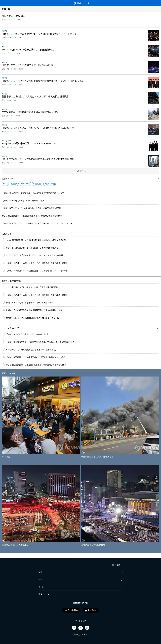Open the 光化門広場でBTS公演開催 photo
Image resolution: width=161 pixels, height=644 pixels.
tap(120, 504)
